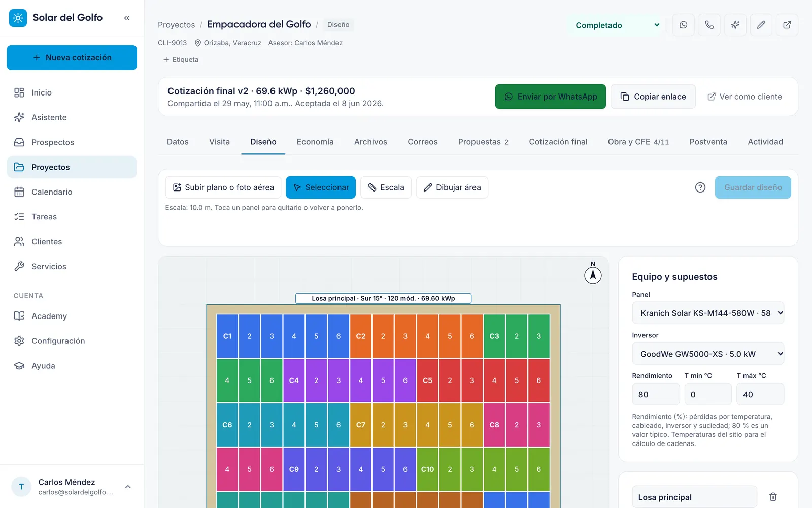Open the Obra y CFE tab
The height and width of the screenshot is (508, 812).
(638, 142)
